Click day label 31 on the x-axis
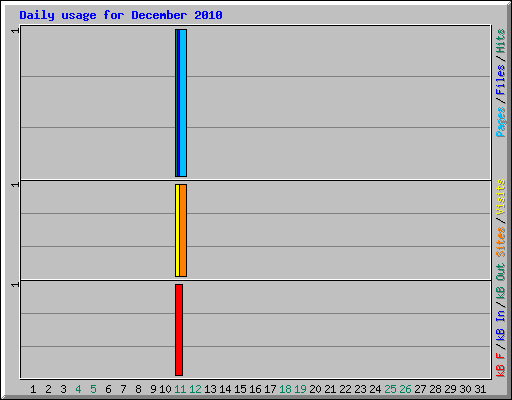 pyautogui.click(x=480, y=389)
